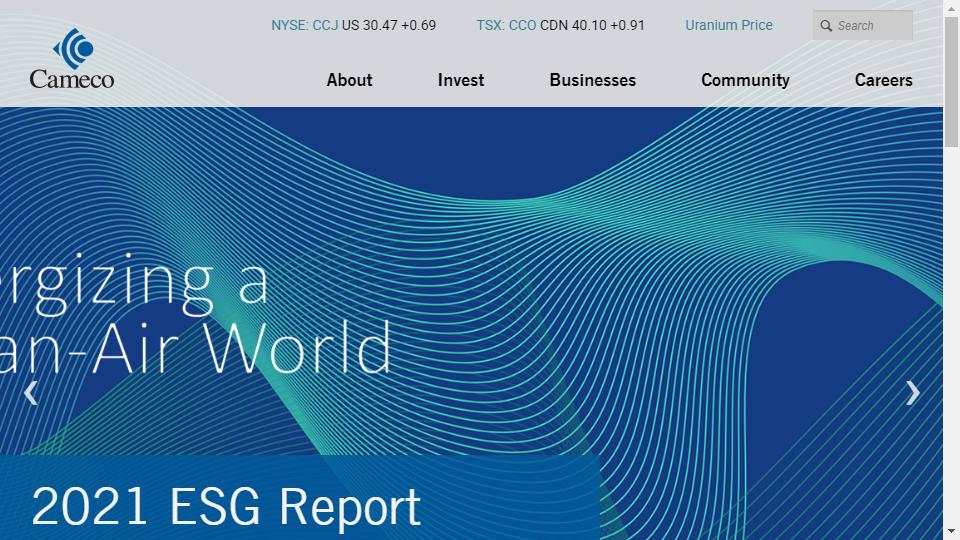This screenshot has width=960, height=540.
Task: Click the Search input field
Action: [x=863, y=26]
